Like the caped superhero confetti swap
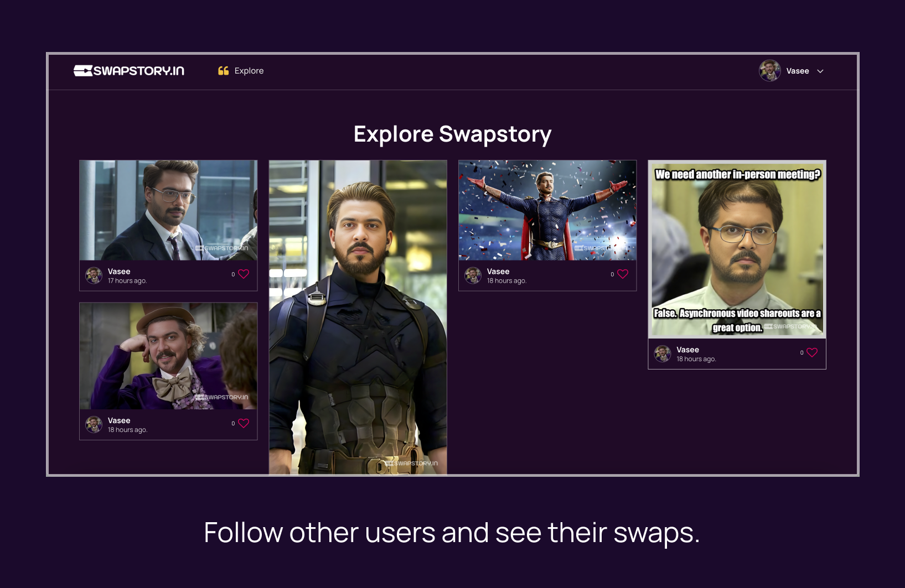Image resolution: width=905 pixels, height=588 pixels. click(623, 274)
